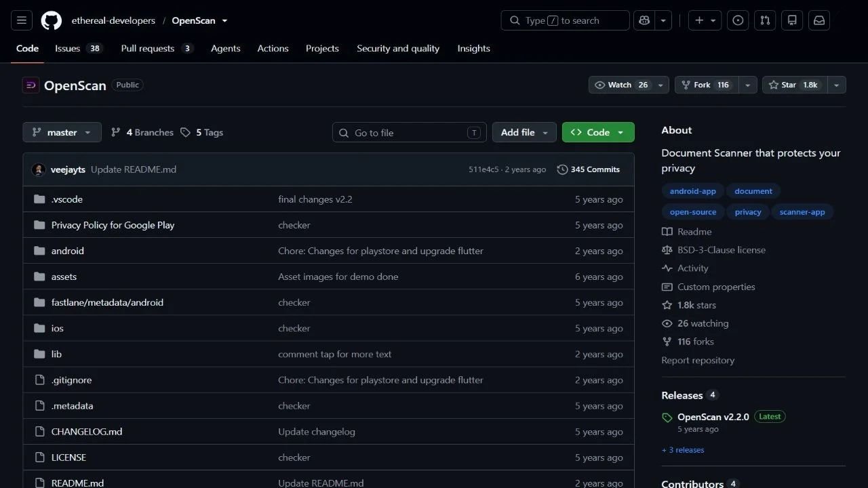
Task: Expand the Copilot dropdown arrow
Action: point(663,20)
